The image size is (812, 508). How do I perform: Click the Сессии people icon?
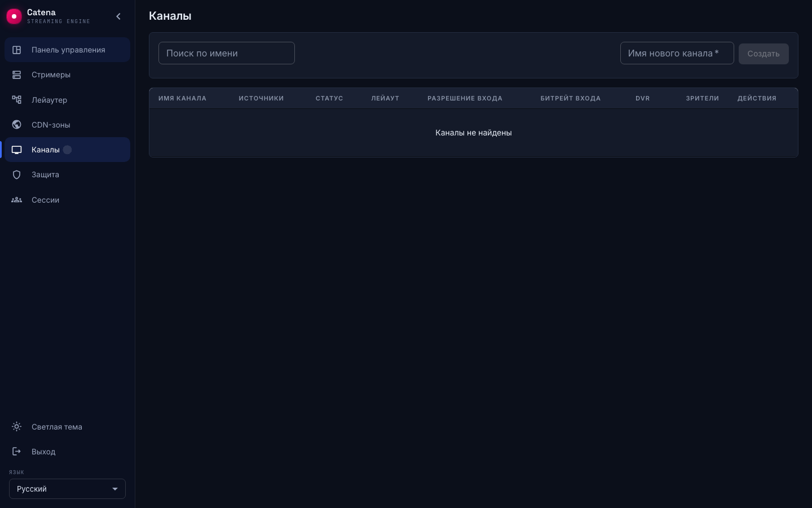pos(17,200)
